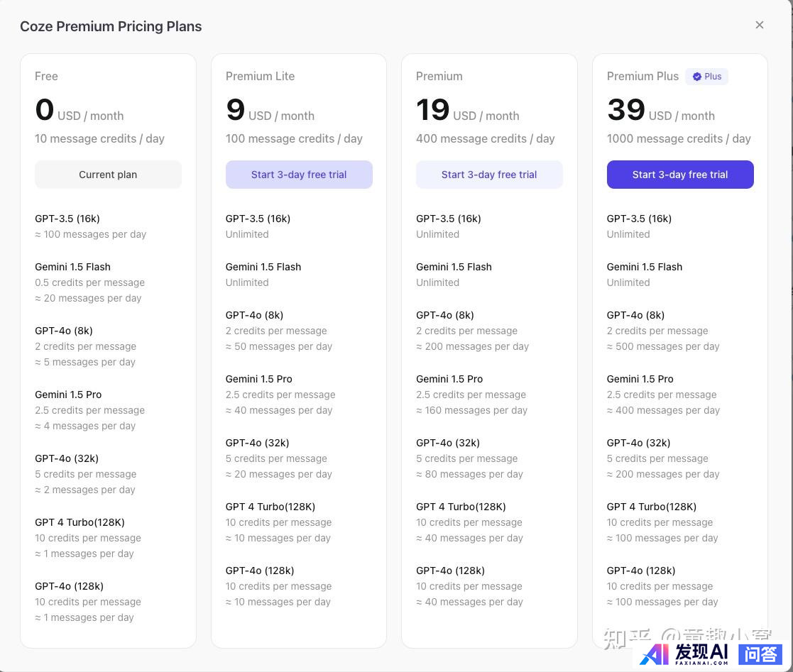The image size is (793, 672).
Task: Click ≈ 200 messages per day in the 19 USD plan
Action: [x=472, y=346]
